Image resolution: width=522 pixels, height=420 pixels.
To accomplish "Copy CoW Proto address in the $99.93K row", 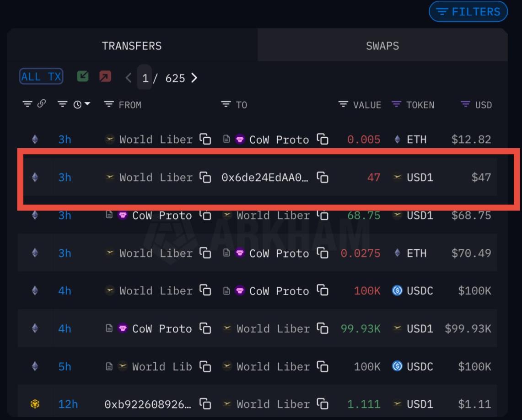I will (205, 328).
